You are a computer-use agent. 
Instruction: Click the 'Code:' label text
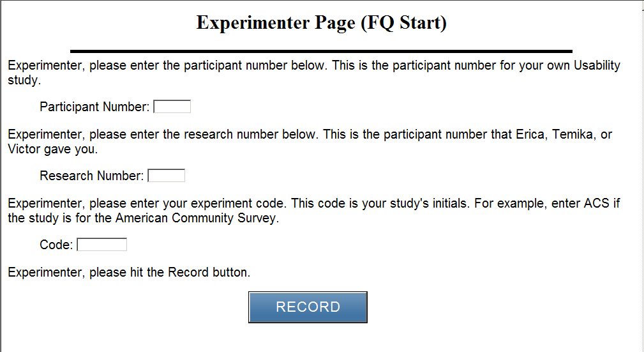pos(56,245)
